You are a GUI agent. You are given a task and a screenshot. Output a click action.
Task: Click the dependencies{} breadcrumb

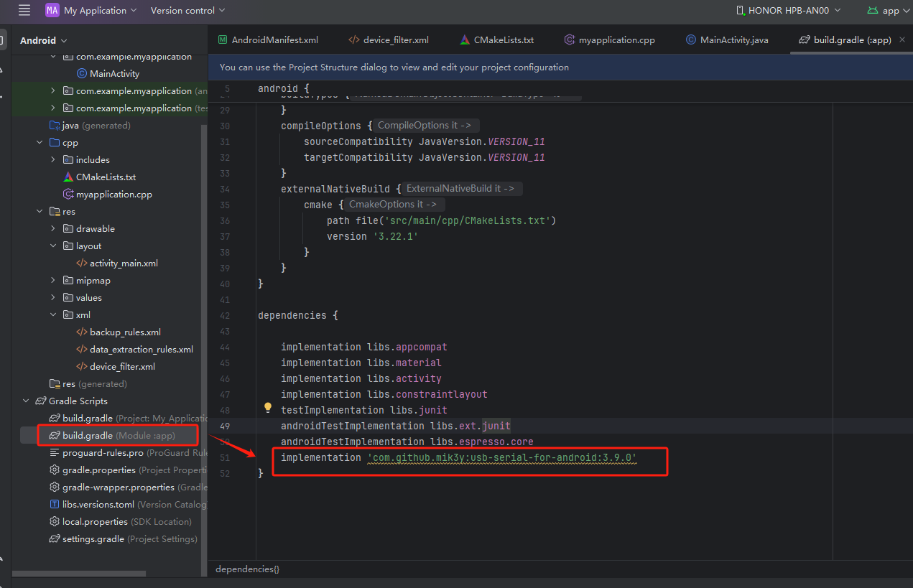247,569
